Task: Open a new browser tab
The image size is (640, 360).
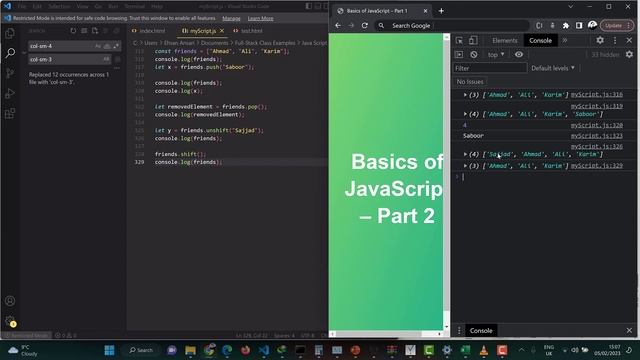Action: pos(441,11)
